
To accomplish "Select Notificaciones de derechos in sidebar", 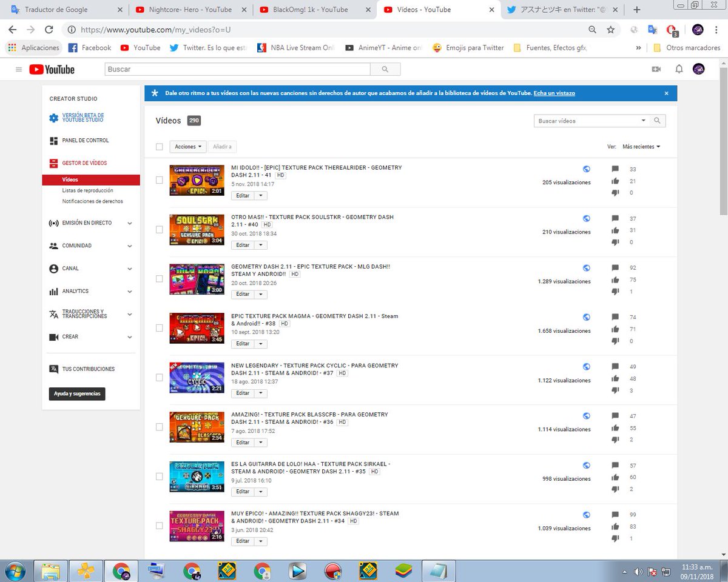I will pyautogui.click(x=92, y=201).
